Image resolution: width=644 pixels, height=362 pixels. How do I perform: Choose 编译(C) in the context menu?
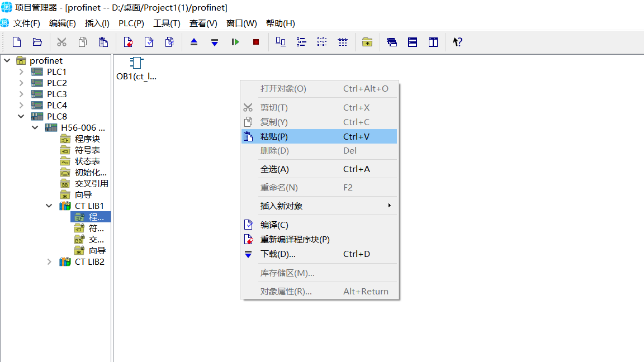coord(319,225)
